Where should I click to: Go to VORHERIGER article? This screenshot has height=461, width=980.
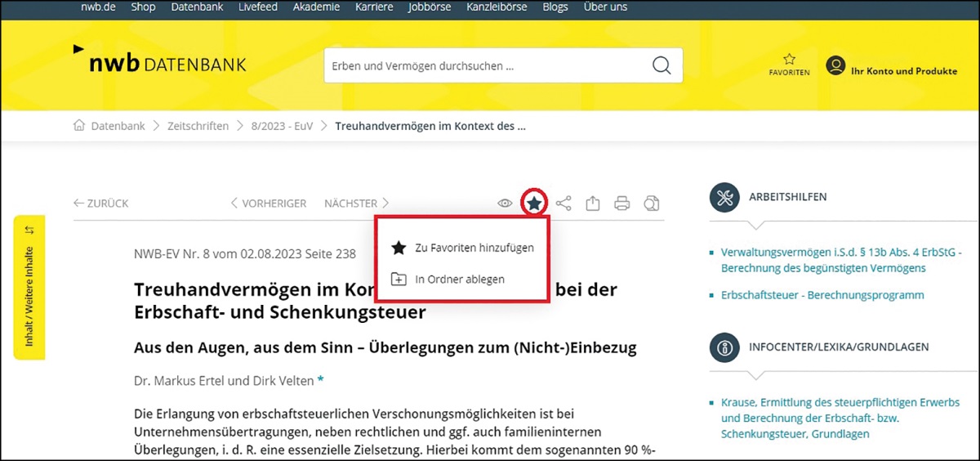pos(268,203)
